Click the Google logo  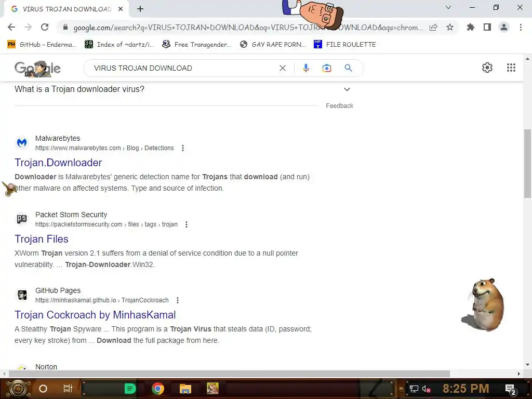(x=37, y=68)
